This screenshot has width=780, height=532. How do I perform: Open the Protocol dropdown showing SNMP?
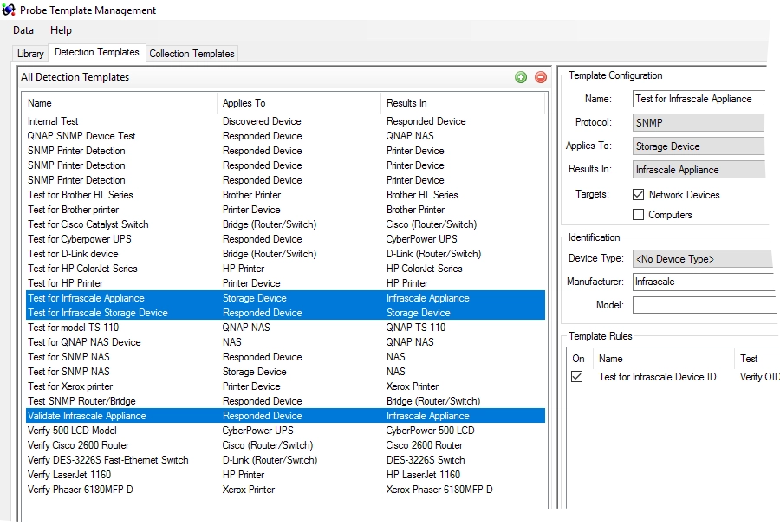point(699,122)
